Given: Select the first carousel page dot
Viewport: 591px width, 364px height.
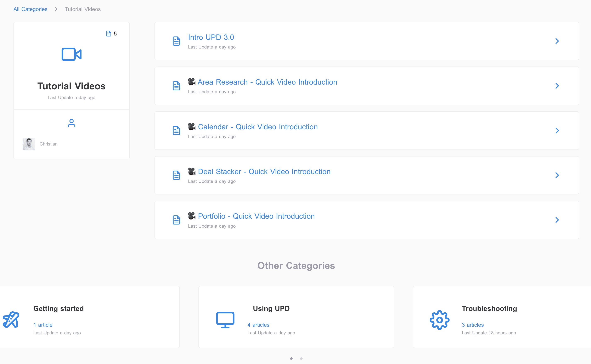Looking at the screenshot, I should [x=291, y=358].
